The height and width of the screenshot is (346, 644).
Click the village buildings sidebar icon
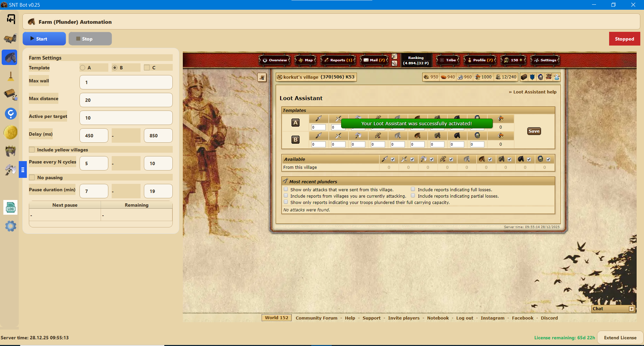pos(10,39)
